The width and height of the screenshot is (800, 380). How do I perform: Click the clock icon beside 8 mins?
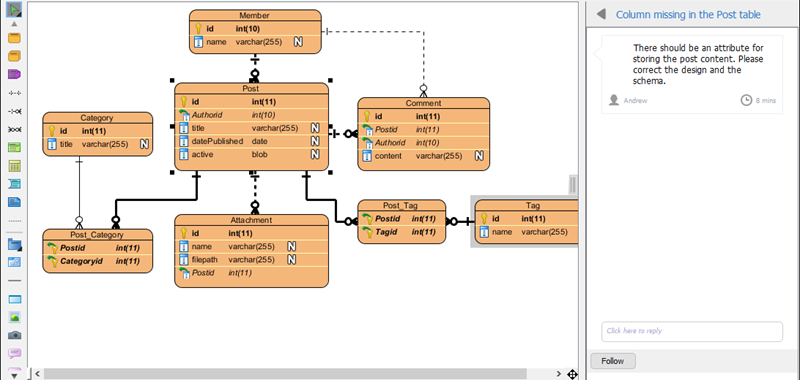[x=746, y=100]
